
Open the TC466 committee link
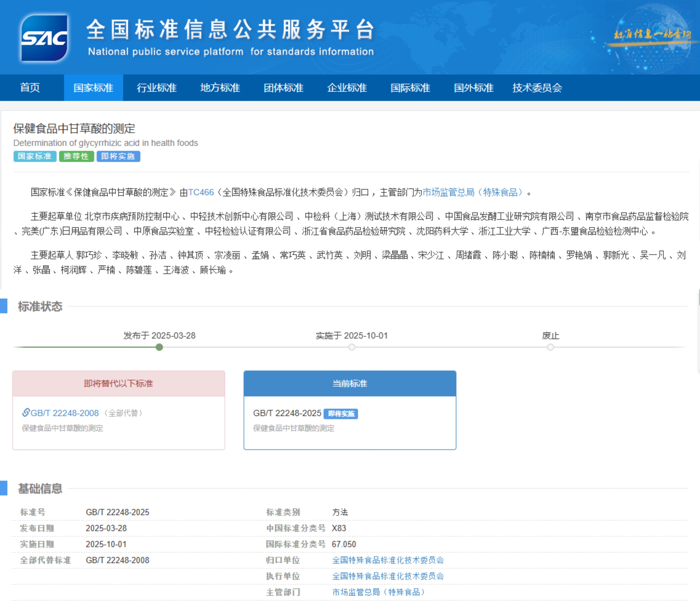click(x=201, y=192)
